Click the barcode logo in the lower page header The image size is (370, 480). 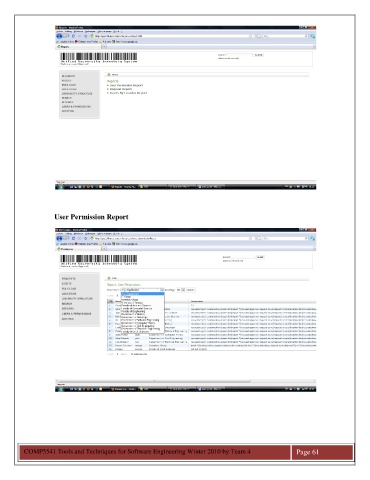pyautogui.click(x=99, y=259)
